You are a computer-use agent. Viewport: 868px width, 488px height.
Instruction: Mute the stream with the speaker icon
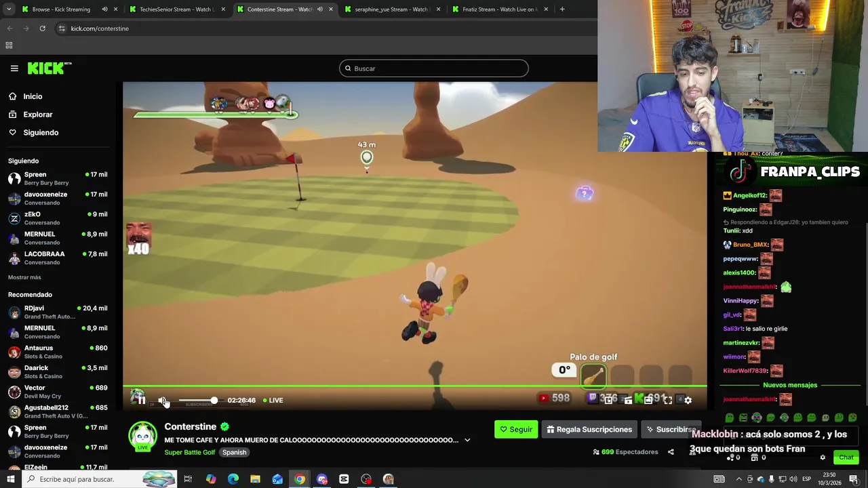163,400
